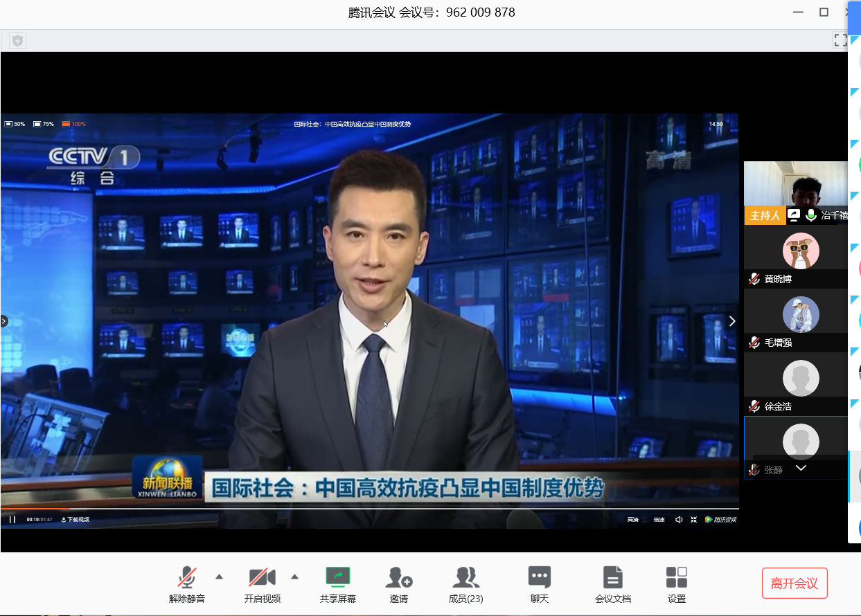The image size is (861, 616).
Task: Open audio options arrow beside 解除静音
Action: (220, 577)
